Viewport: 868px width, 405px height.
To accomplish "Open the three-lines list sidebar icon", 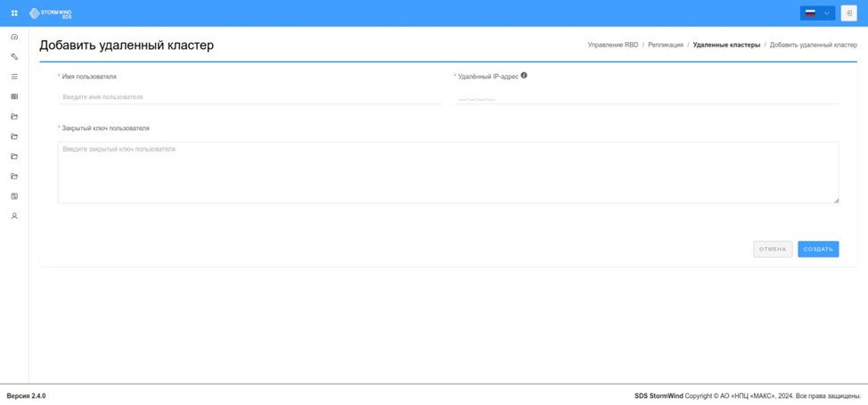I will pyautogui.click(x=14, y=77).
